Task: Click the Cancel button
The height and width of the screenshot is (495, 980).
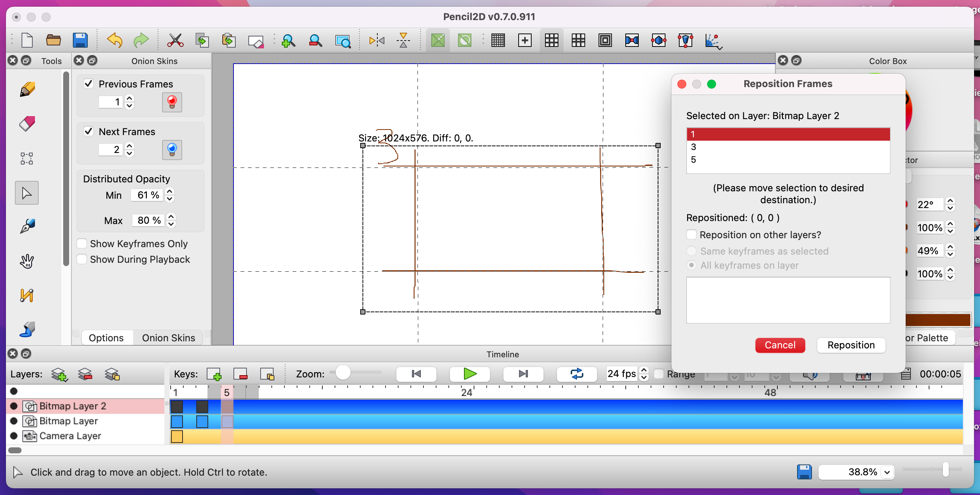Action: 780,345
